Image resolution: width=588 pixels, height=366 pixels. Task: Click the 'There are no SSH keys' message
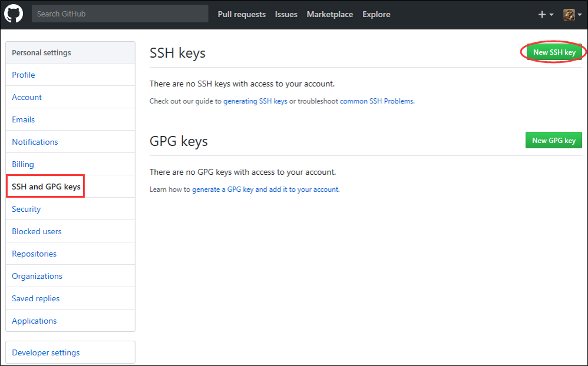[x=242, y=84]
